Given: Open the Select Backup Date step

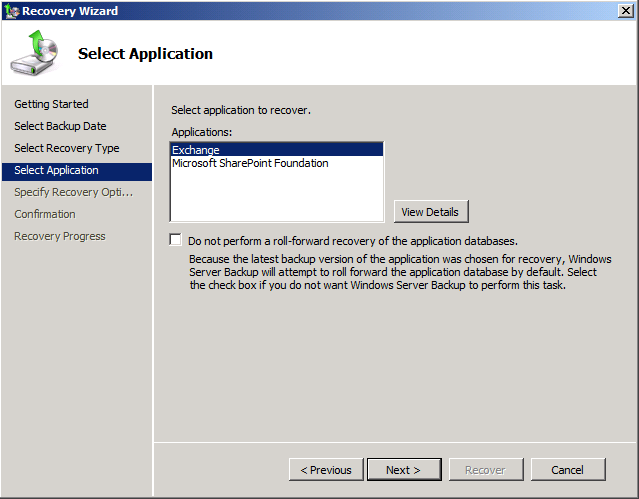Looking at the screenshot, I should pyautogui.click(x=60, y=126).
